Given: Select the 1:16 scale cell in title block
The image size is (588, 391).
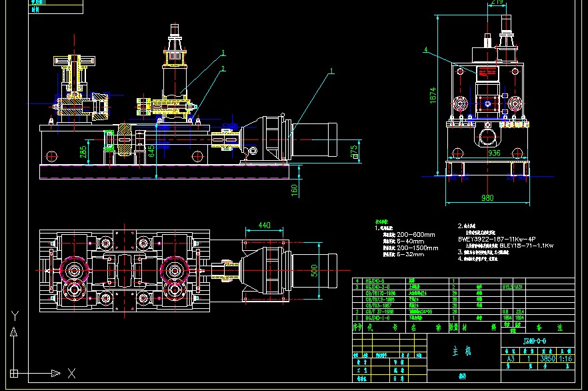Looking at the screenshot, I should [x=565, y=358].
